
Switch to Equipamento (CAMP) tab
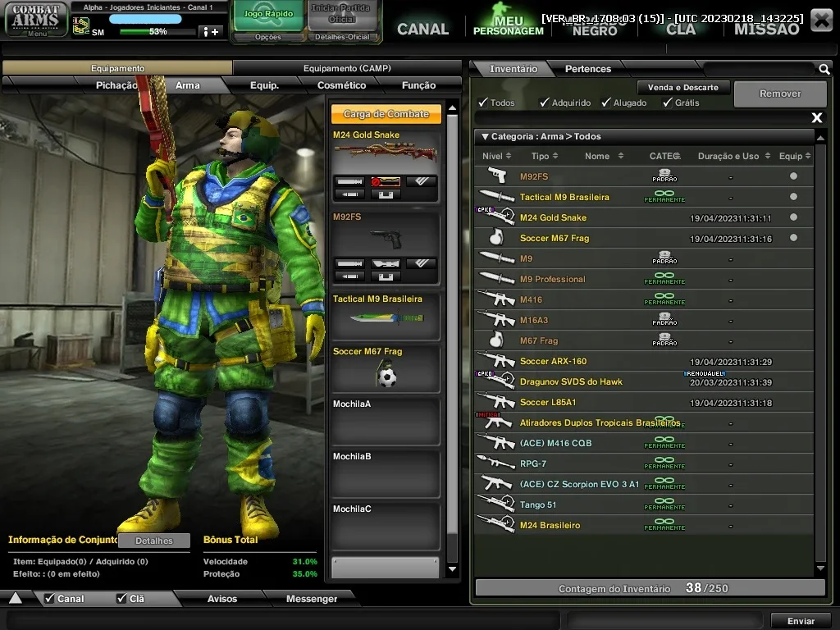[347, 68]
